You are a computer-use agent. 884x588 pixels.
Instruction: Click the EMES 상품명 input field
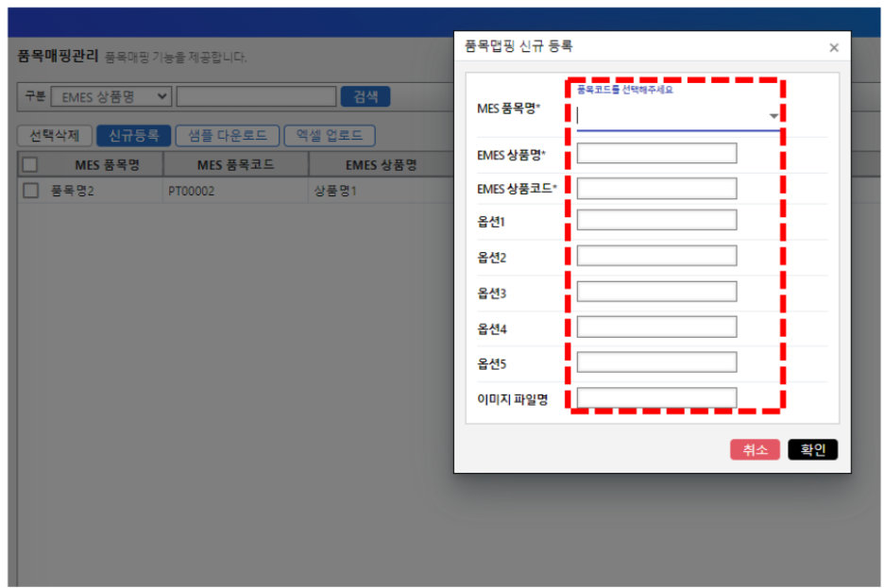[x=656, y=153]
